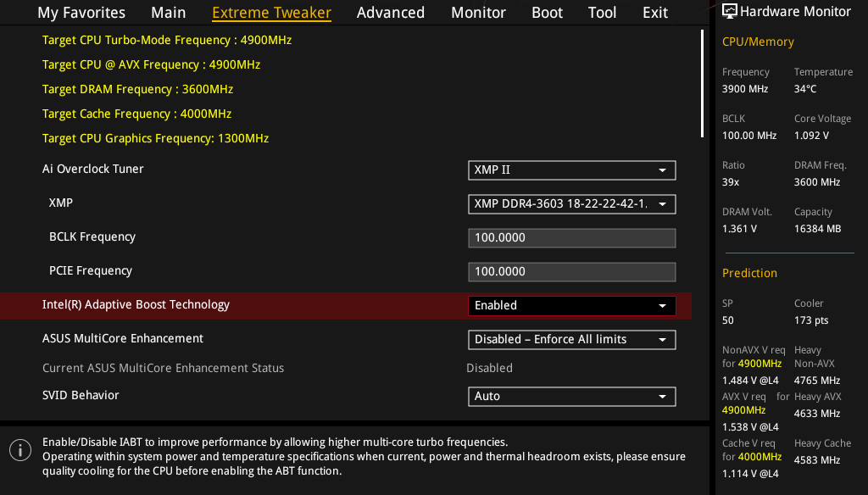Click Current ASUS MultiCore Enhancement Status text
Viewport: 868px width, 495px height.
coord(164,368)
